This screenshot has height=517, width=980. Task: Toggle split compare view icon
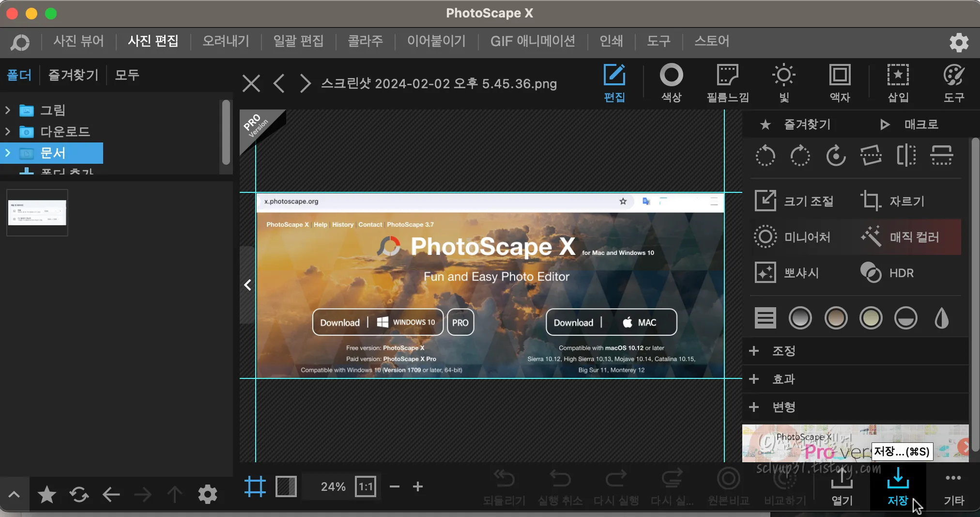point(286,486)
